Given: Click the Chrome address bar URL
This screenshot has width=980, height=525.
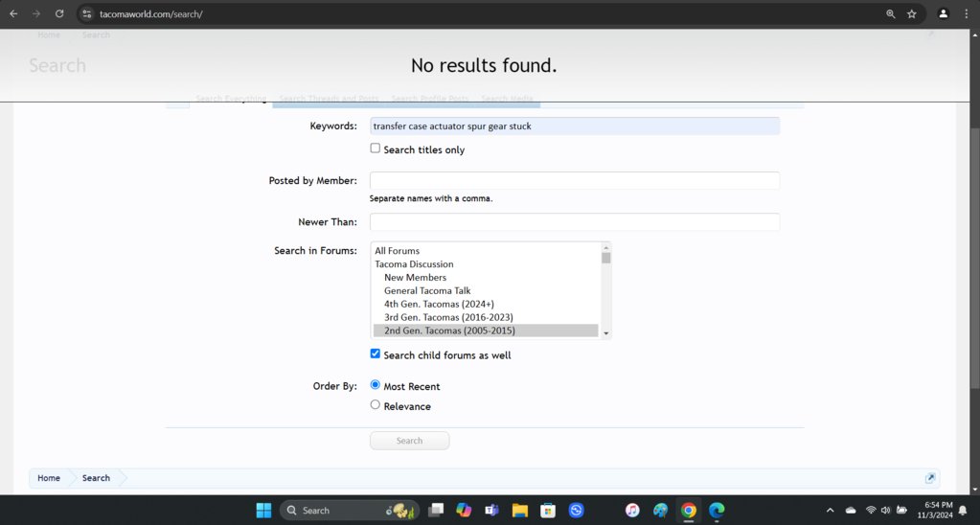Looking at the screenshot, I should tap(151, 13).
